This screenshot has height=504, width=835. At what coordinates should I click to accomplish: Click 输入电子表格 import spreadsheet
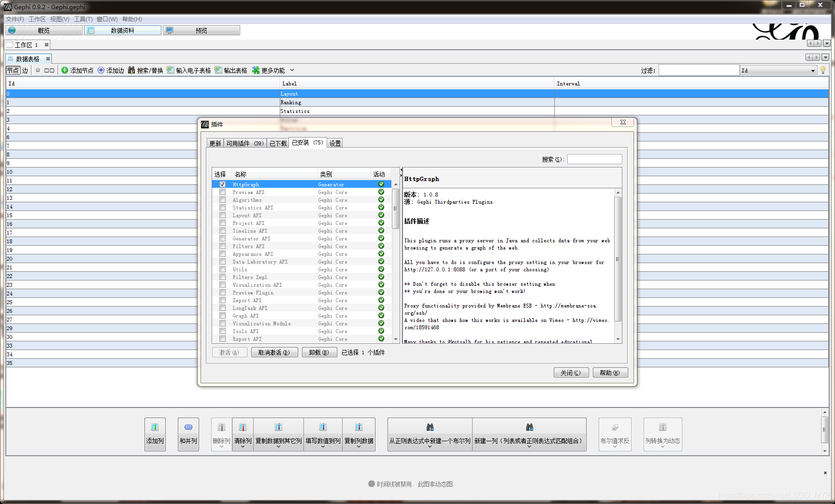(189, 70)
